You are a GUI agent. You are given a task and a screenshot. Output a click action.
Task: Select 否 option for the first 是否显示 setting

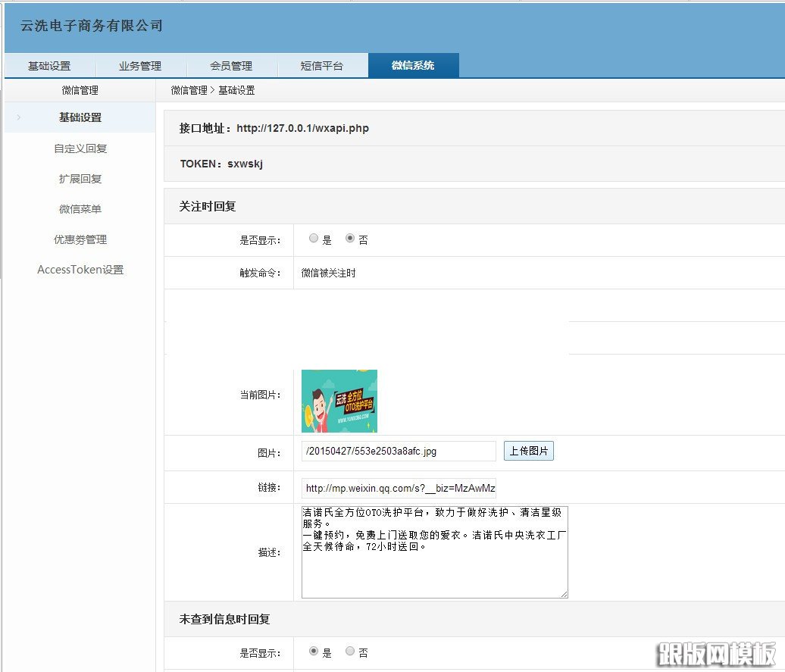tap(349, 238)
